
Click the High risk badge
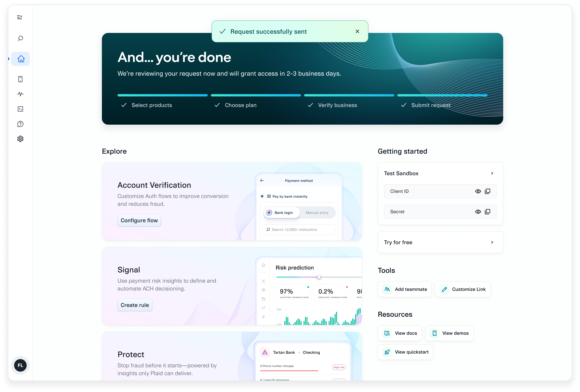[339, 367]
